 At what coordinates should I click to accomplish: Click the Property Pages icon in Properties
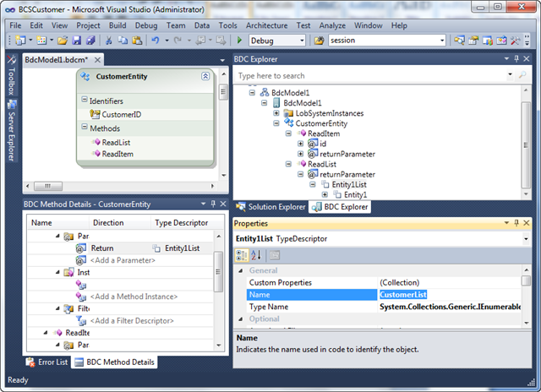[275, 255]
